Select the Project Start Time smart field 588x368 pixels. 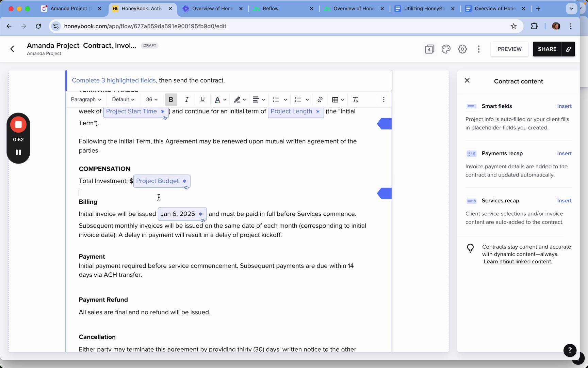tap(136, 111)
